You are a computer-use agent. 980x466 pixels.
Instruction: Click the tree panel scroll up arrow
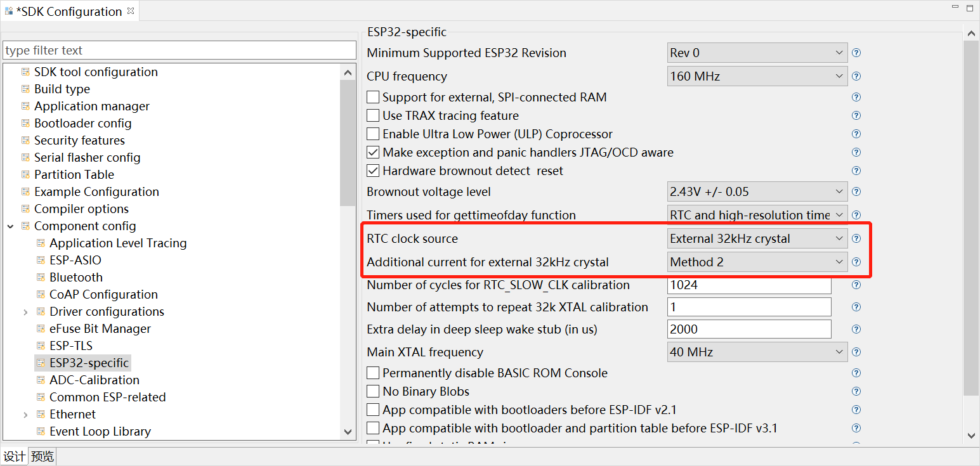pos(348,72)
